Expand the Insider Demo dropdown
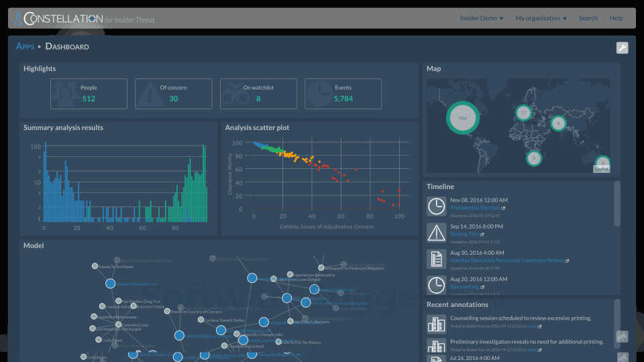The image size is (644, 362). 482,18
